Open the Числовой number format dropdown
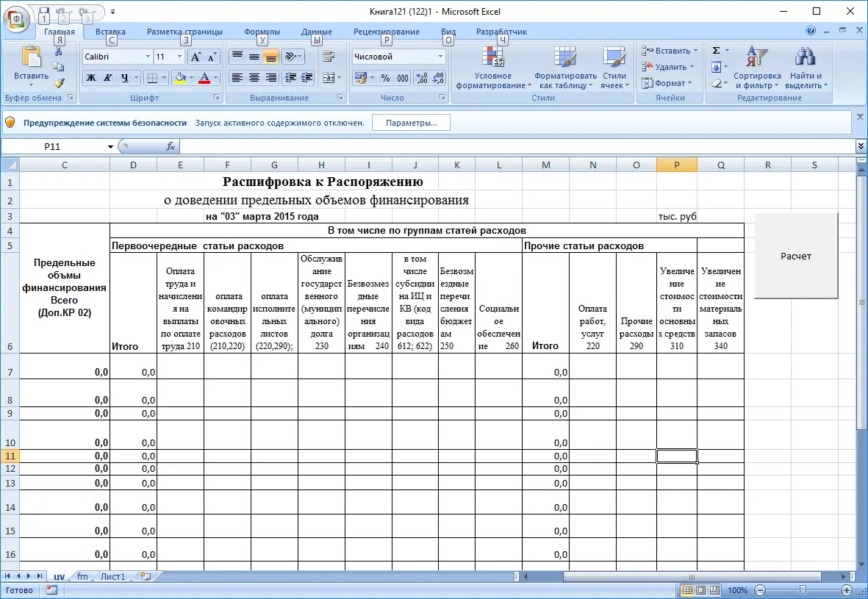Viewport: 868px width, 599px height. pos(441,57)
